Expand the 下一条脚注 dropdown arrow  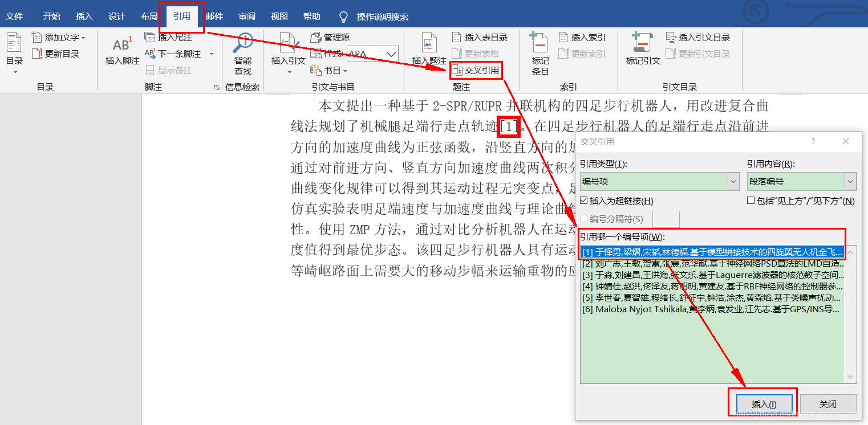tap(211, 54)
